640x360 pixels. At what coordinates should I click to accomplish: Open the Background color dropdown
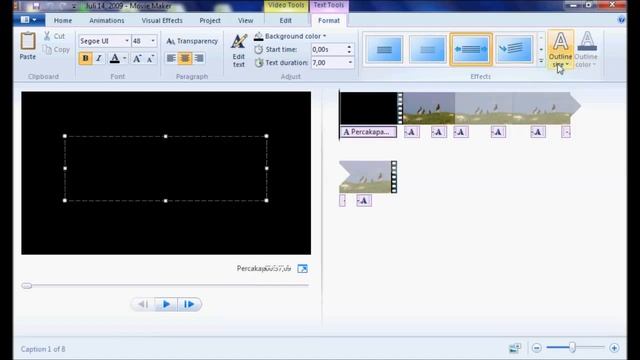(x=290, y=36)
